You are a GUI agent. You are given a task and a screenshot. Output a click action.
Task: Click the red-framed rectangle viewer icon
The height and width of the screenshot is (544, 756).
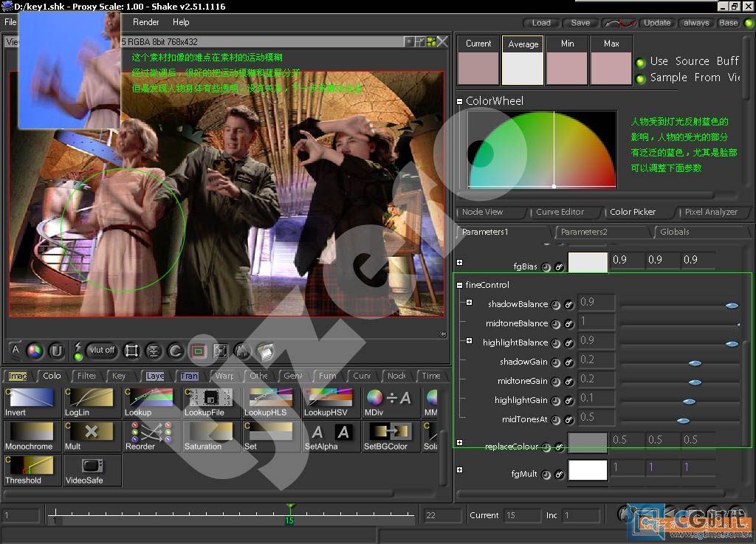[x=198, y=351]
